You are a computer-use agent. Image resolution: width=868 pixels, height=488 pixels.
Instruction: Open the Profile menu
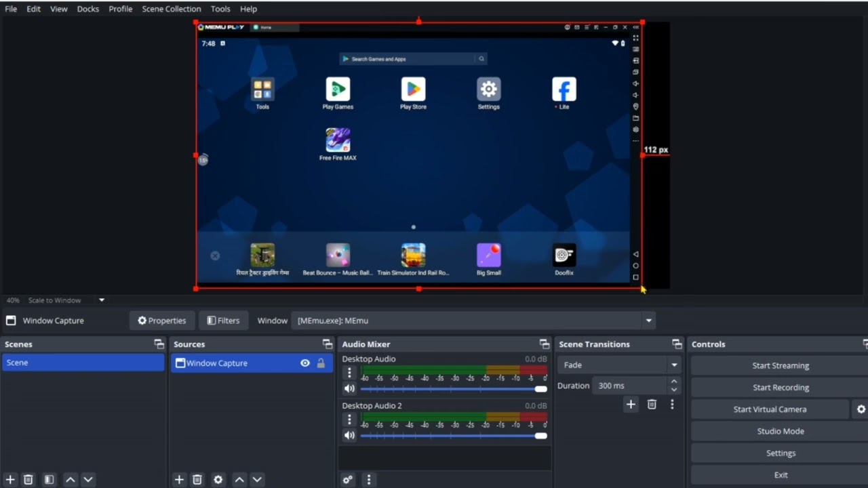pyautogui.click(x=121, y=9)
